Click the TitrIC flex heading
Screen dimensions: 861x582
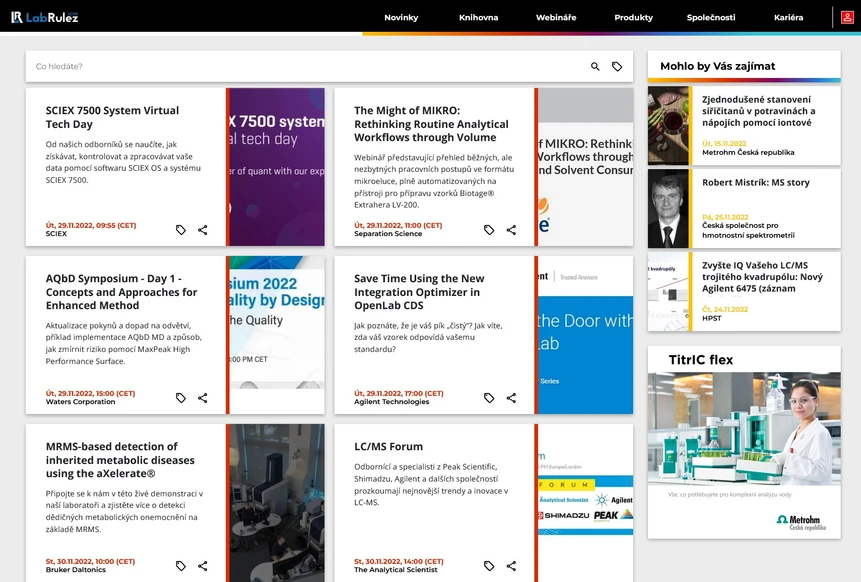coord(701,360)
